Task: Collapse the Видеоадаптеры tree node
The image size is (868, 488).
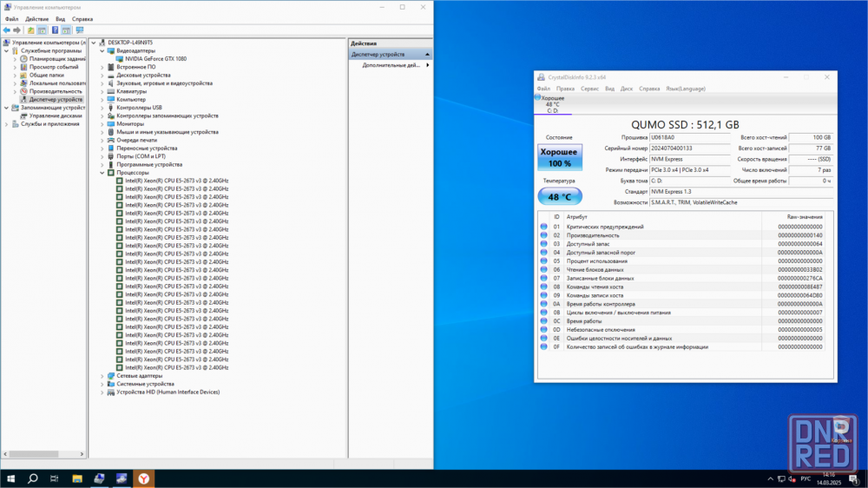Action: click(x=102, y=50)
